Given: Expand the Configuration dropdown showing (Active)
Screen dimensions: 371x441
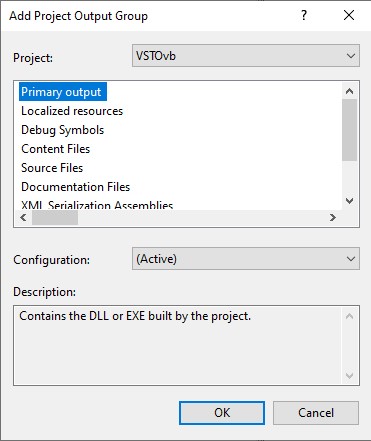Looking at the screenshot, I should point(246,258).
